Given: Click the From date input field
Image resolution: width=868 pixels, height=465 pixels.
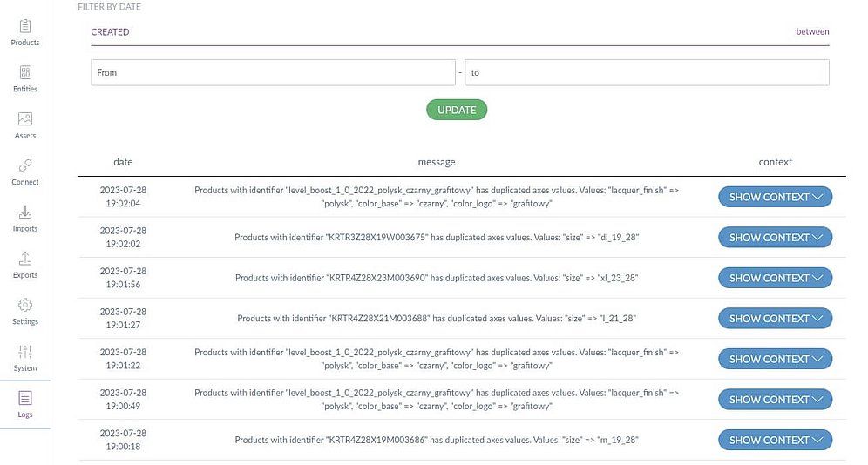Looking at the screenshot, I should [x=272, y=73].
